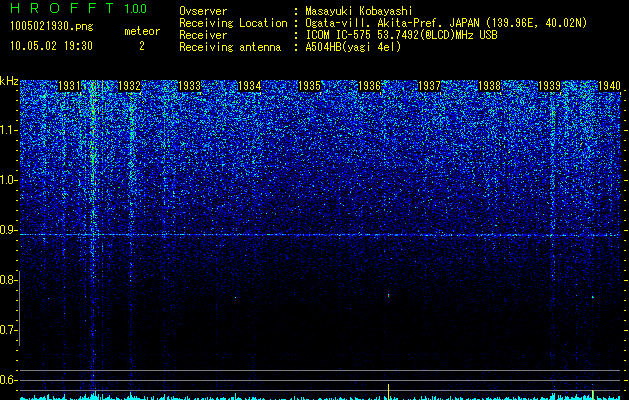Viewport: 629px width, 400px height.
Task: Select the 1933 time marker
Action: [x=189, y=86]
